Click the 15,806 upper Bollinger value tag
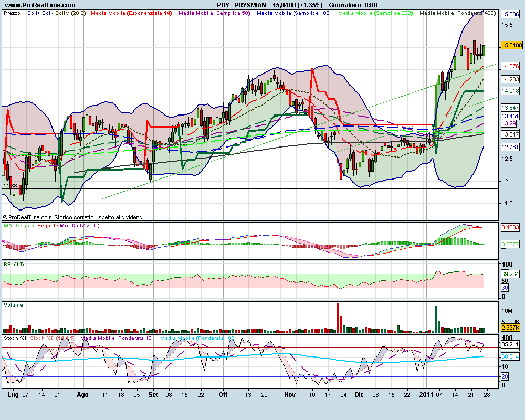 click(510, 14)
